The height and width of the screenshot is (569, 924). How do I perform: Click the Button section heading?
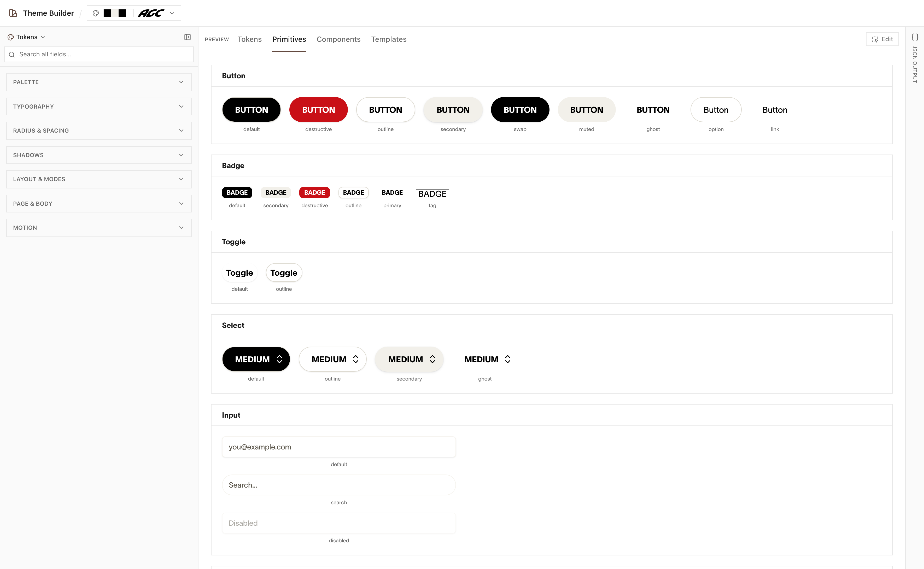(233, 76)
